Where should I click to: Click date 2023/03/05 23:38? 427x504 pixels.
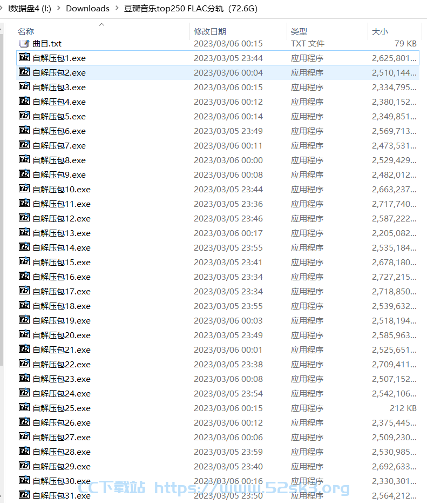pos(228,364)
